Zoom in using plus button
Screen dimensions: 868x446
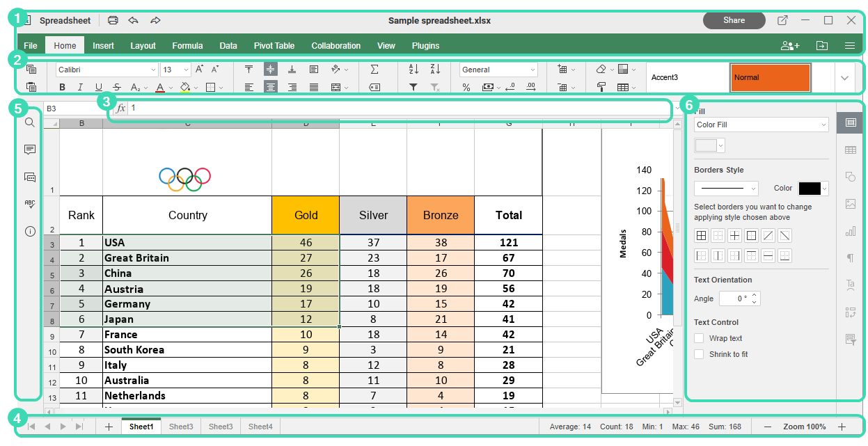pyautogui.click(x=842, y=427)
